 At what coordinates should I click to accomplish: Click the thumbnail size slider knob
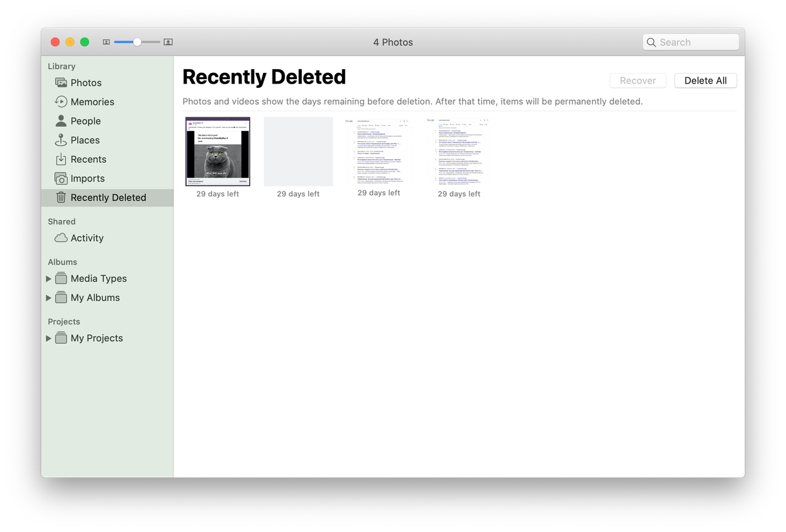(x=137, y=42)
